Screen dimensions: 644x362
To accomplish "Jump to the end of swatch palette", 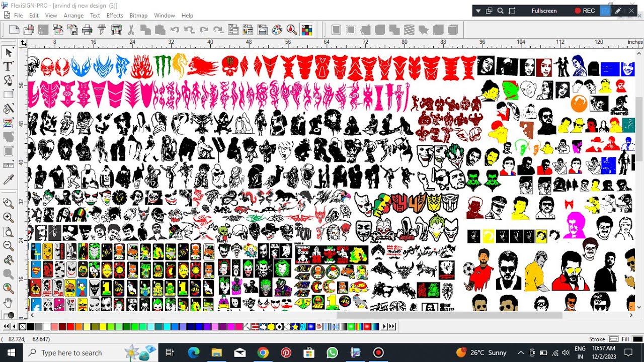I will 393,326.
